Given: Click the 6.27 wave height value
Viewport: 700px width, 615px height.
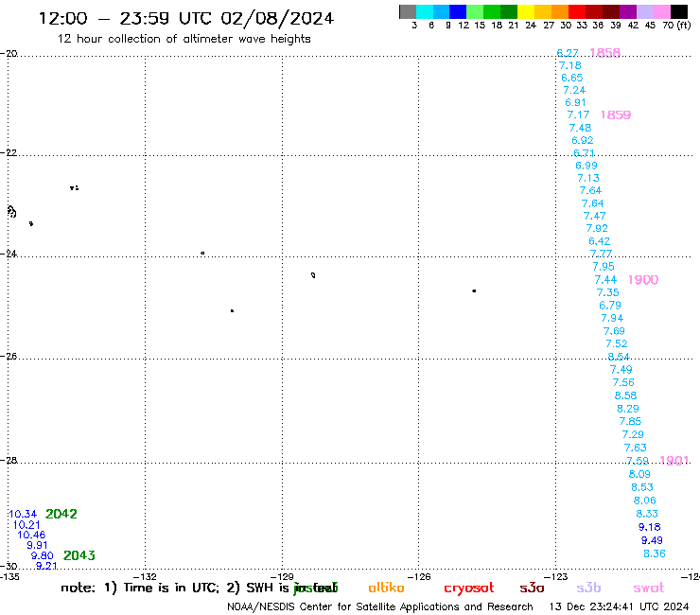Looking at the screenshot, I should click(x=568, y=53).
